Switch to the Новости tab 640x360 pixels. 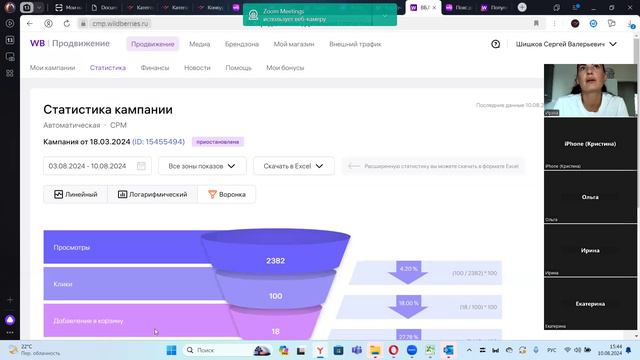pos(197,68)
